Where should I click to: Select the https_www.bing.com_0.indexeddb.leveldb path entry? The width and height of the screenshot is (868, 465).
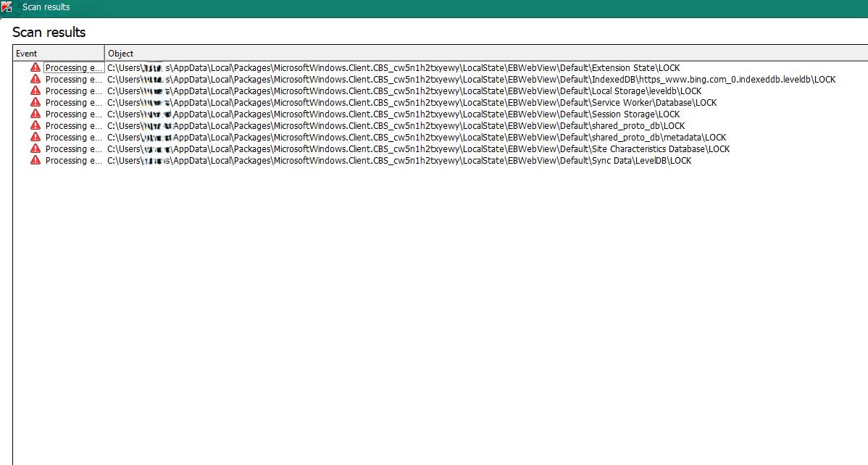pyautogui.click(x=471, y=80)
